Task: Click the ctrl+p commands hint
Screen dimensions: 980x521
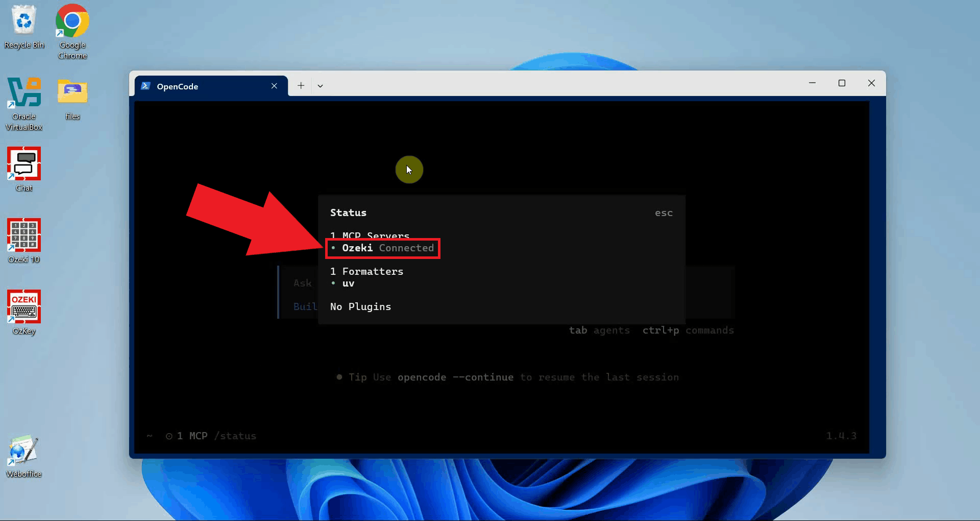Action: pyautogui.click(x=688, y=330)
